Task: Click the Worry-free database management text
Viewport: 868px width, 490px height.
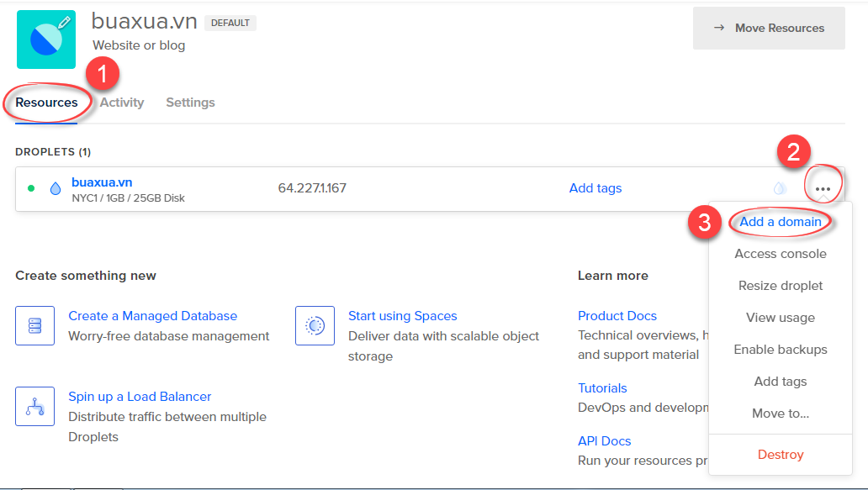Action: (x=169, y=336)
